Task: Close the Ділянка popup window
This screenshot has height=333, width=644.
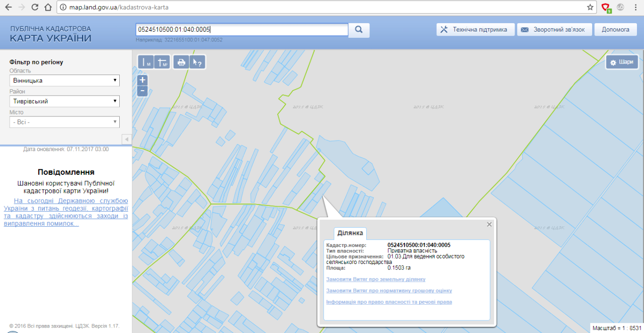Action: pyautogui.click(x=490, y=224)
